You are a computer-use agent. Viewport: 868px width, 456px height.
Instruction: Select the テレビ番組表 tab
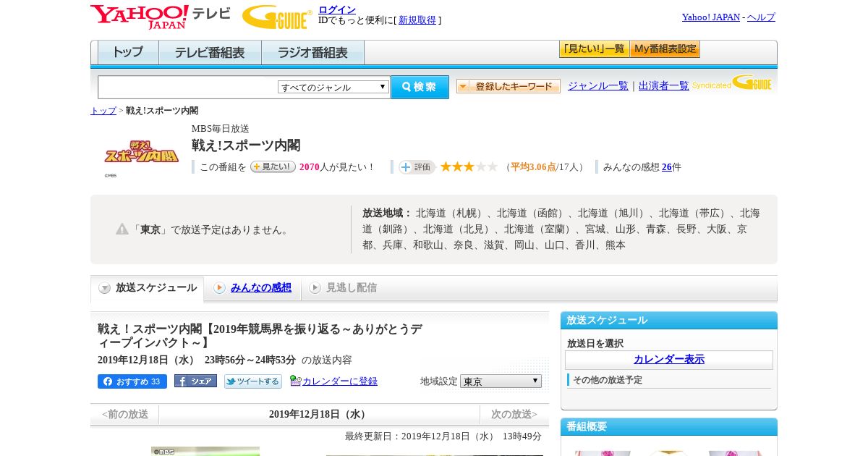point(210,53)
